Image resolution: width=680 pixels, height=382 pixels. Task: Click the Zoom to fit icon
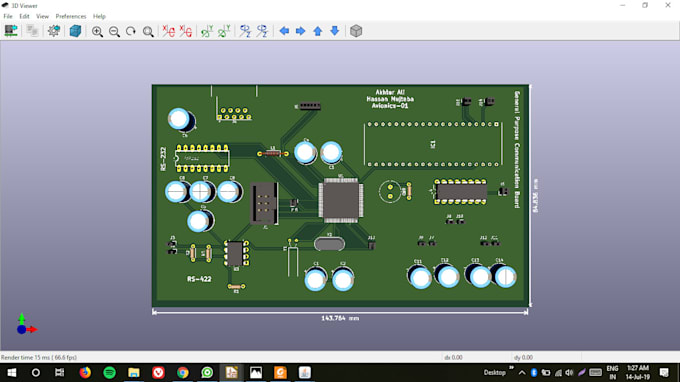148,31
